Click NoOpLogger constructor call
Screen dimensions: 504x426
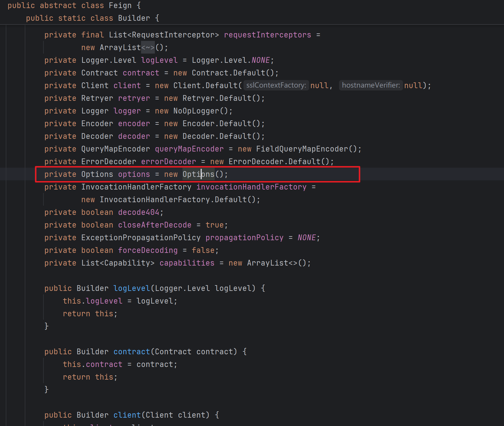coord(201,111)
